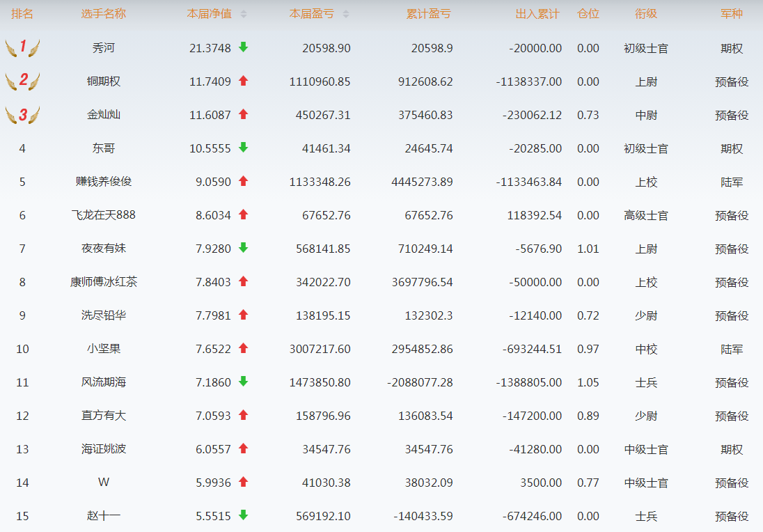Select 军种 cell 陆军 in 小坚果 row
The image size is (763, 532).
click(732, 349)
